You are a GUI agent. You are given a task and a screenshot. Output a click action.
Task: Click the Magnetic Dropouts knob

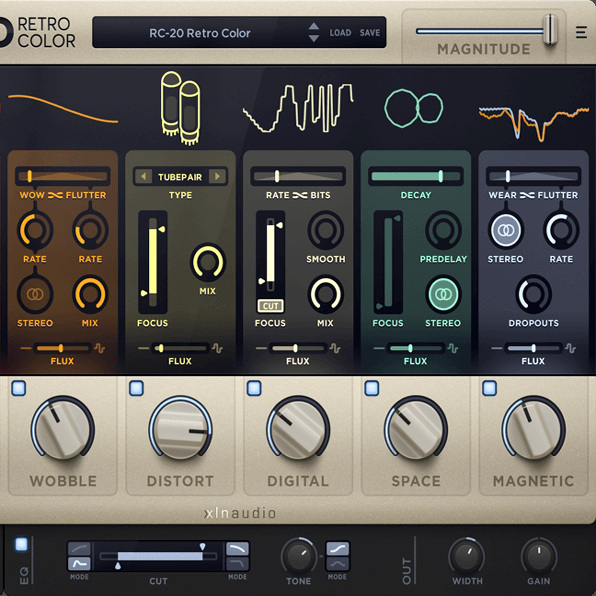534,294
